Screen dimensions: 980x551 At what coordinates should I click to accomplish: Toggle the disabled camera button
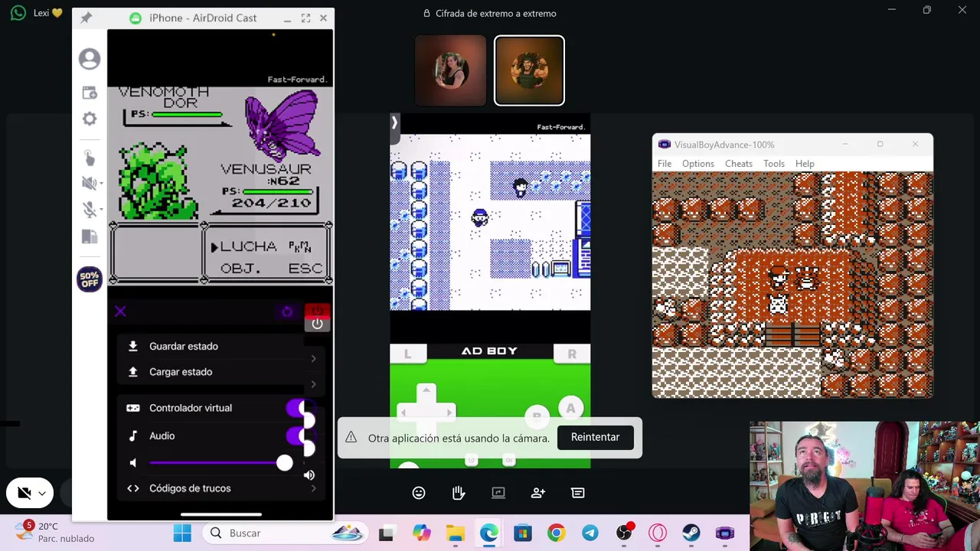coord(24,493)
